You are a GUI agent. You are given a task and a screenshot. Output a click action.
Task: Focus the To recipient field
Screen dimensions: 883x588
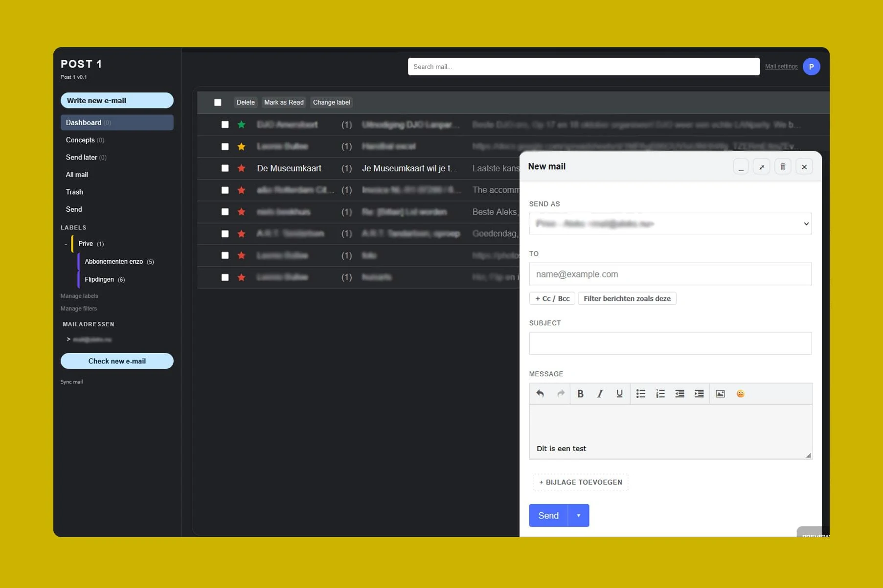[670, 274]
